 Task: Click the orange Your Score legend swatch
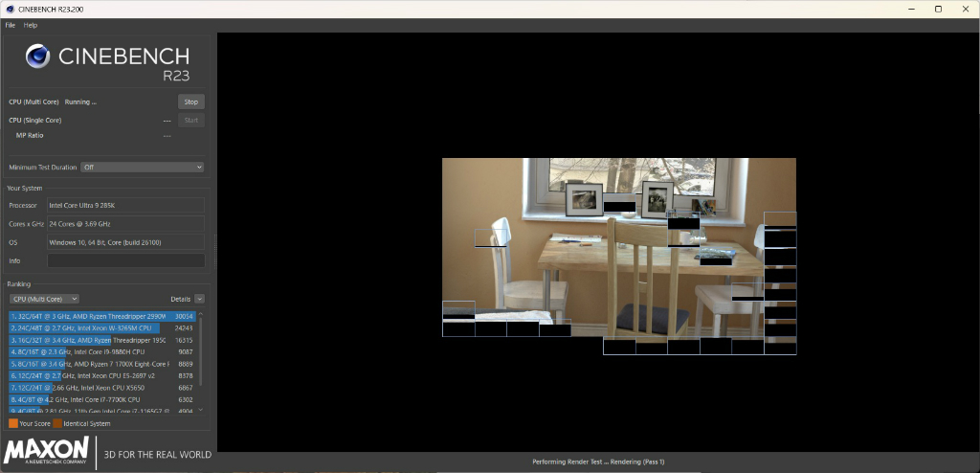coord(13,423)
